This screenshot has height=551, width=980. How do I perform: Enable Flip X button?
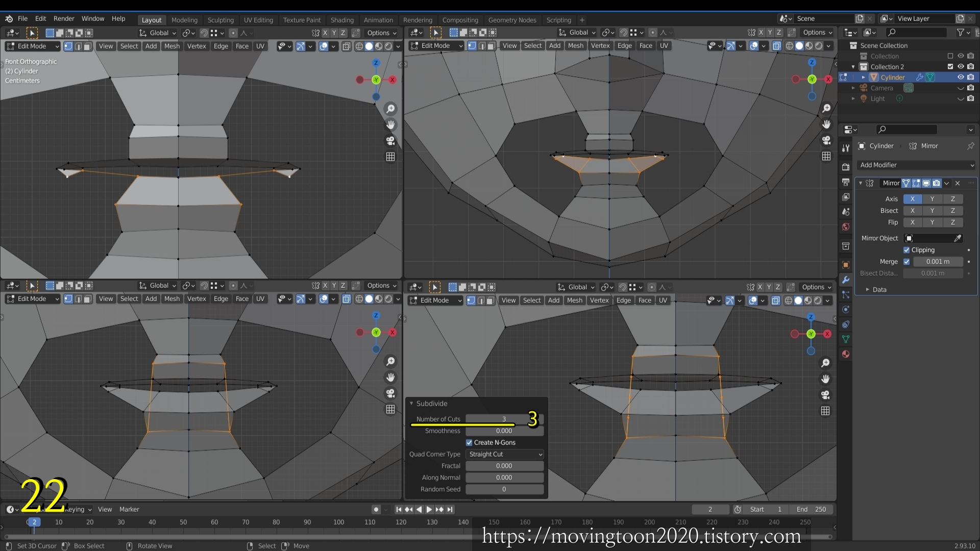click(913, 222)
